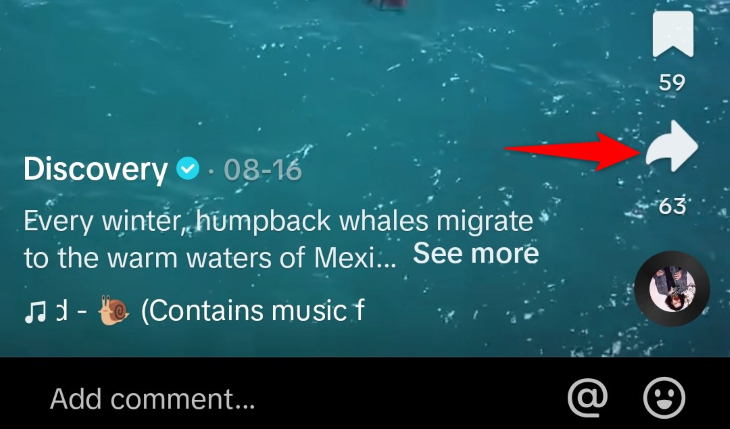Save the video with the bookmark icon
The height and width of the screenshot is (429, 730).
(x=673, y=34)
